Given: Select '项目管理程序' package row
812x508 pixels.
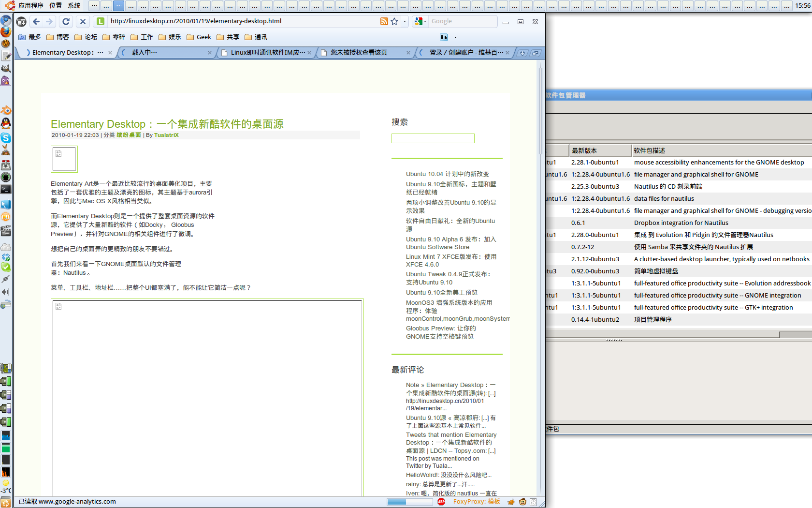Looking at the screenshot, I should [679, 320].
